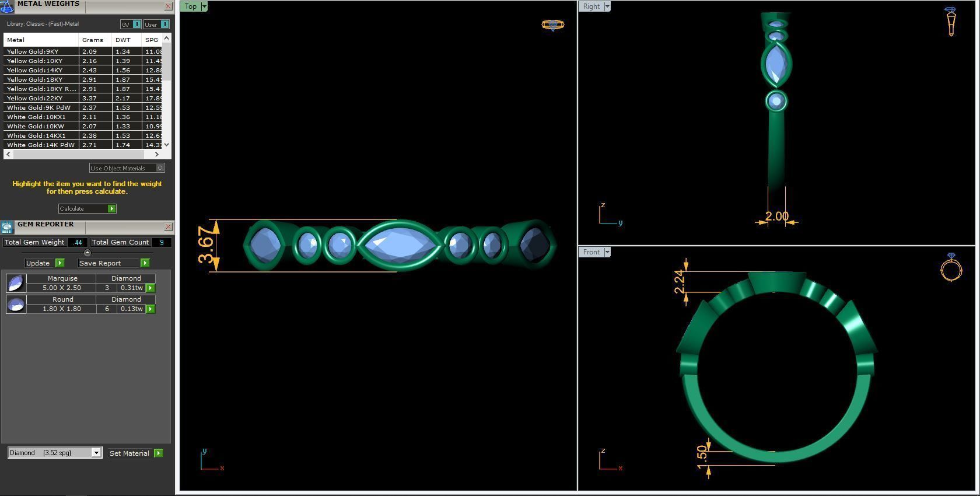
Task: Select the Yellow Gold:9KY row
Action: point(83,51)
